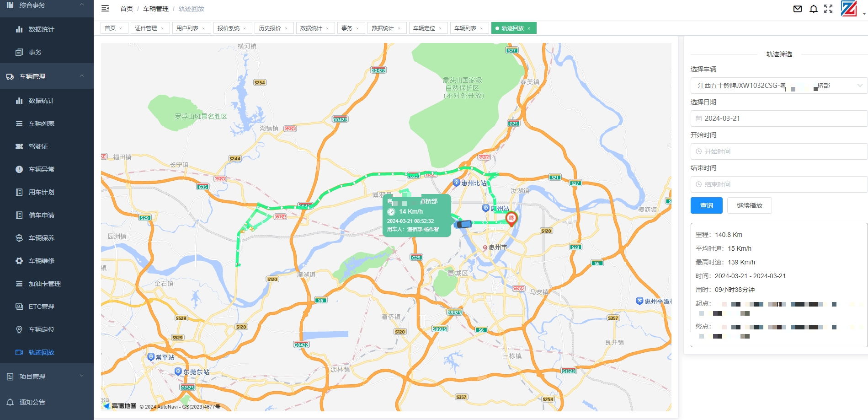Viewport: 868px width, 420px height.
Task: Click the blue car marker on map
Action: (463, 224)
